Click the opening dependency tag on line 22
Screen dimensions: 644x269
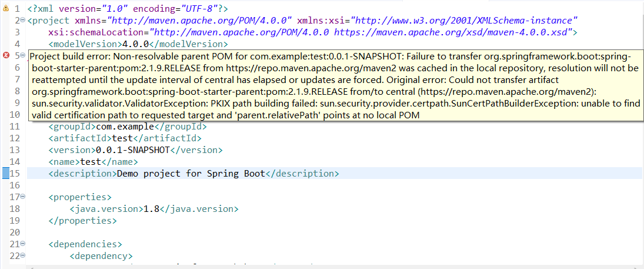coord(101,256)
